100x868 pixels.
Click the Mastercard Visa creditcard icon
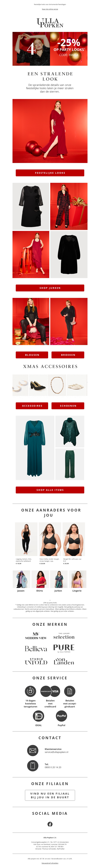tap(50, 691)
